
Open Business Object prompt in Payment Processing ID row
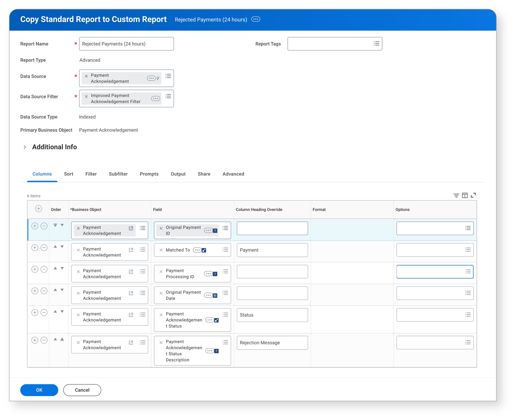(x=142, y=271)
